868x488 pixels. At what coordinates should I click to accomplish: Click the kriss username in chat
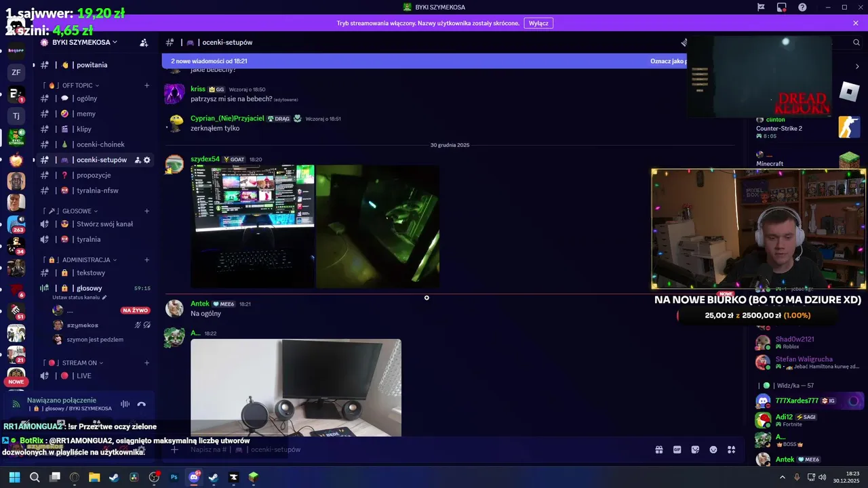click(x=198, y=89)
